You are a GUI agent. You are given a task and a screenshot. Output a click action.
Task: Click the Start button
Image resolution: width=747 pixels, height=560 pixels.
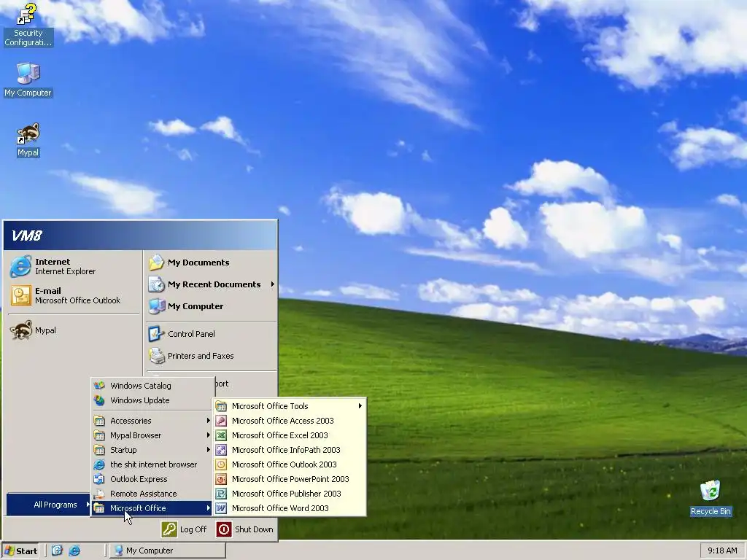pyautogui.click(x=20, y=551)
